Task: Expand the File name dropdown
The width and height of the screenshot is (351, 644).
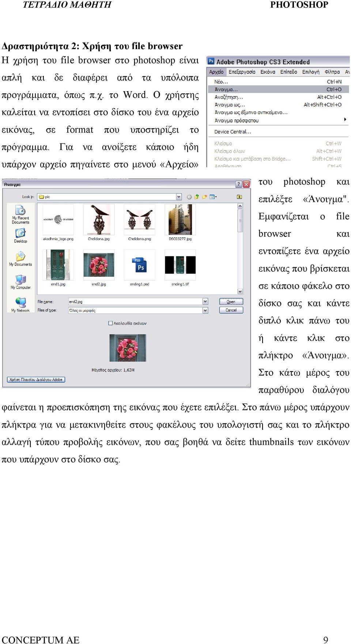Action: coord(205,302)
